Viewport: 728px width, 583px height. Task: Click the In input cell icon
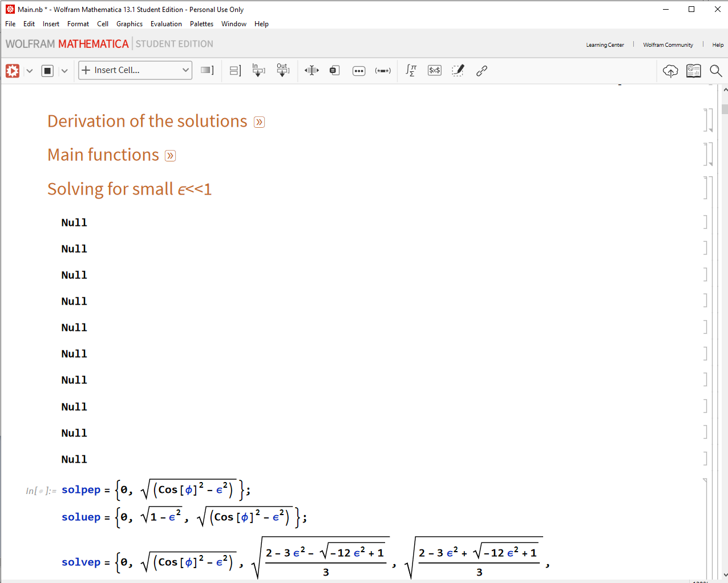258,70
